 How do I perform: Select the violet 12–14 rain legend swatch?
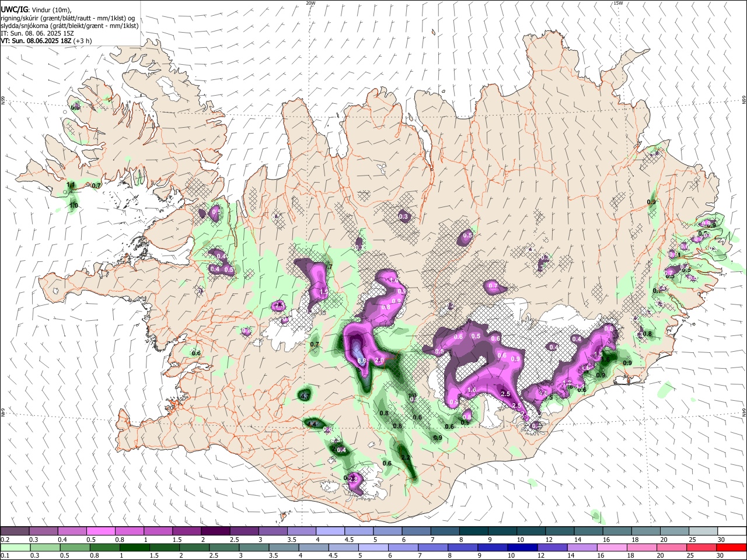click(x=552, y=547)
